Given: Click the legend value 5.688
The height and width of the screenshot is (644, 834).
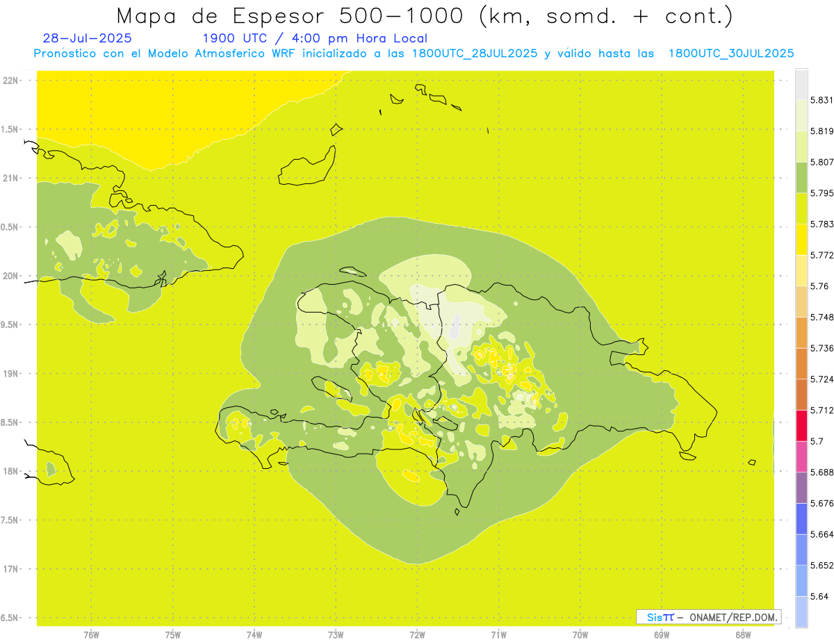Looking at the screenshot, I should coord(821,472).
